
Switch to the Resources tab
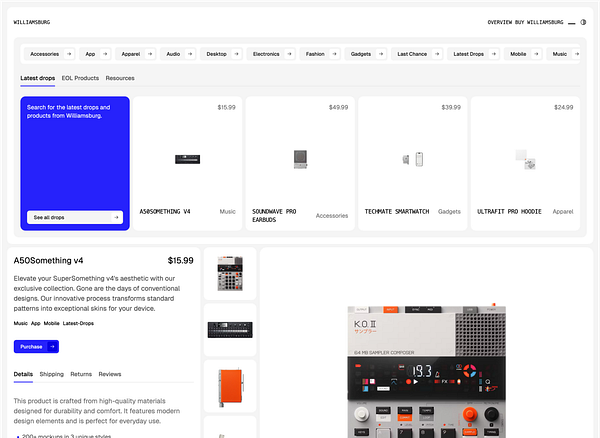120,78
